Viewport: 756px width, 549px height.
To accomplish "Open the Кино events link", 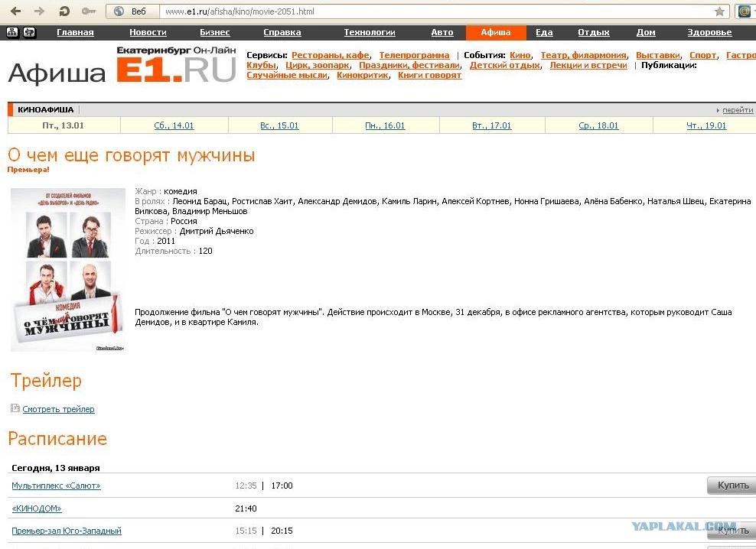I will coord(520,55).
